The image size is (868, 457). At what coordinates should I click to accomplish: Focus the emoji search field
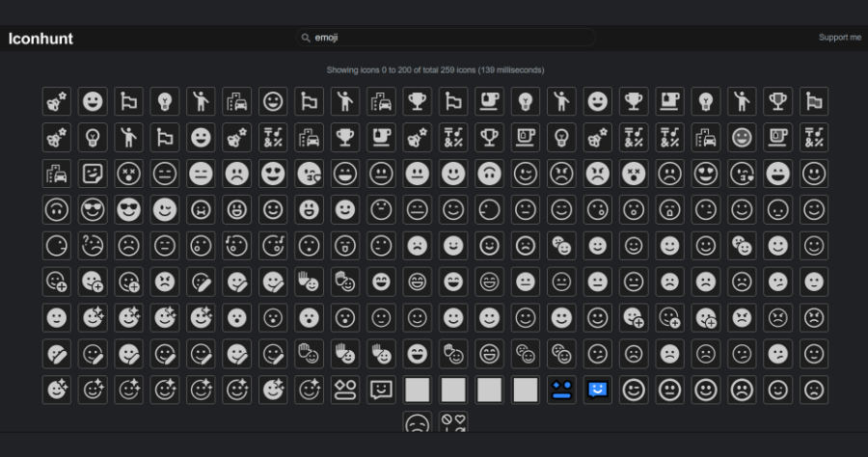446,37
